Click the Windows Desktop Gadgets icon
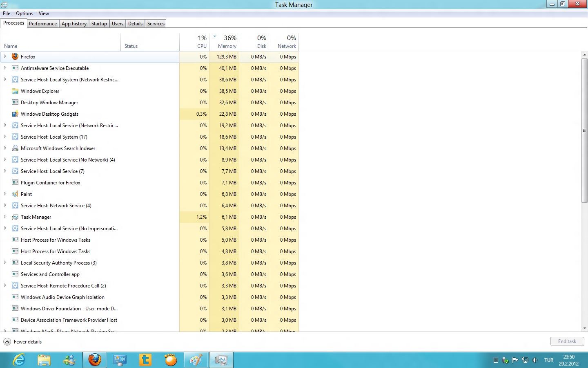 point(15,114)
